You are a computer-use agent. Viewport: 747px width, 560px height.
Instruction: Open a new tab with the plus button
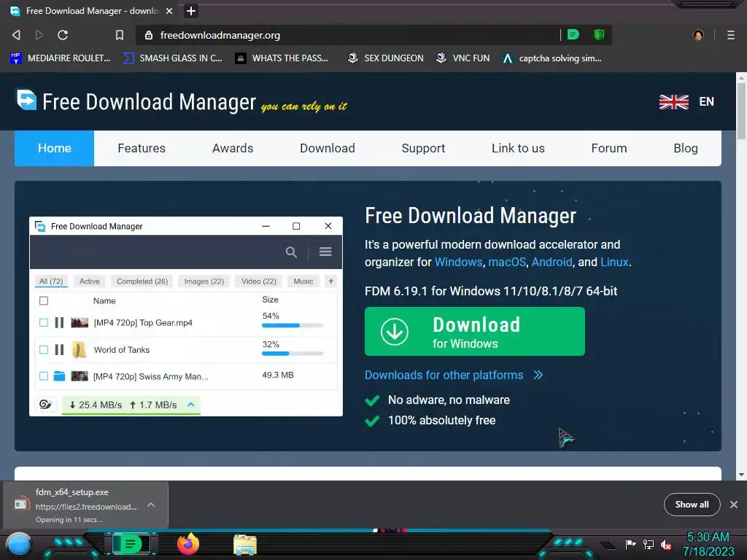click(191, 11)
